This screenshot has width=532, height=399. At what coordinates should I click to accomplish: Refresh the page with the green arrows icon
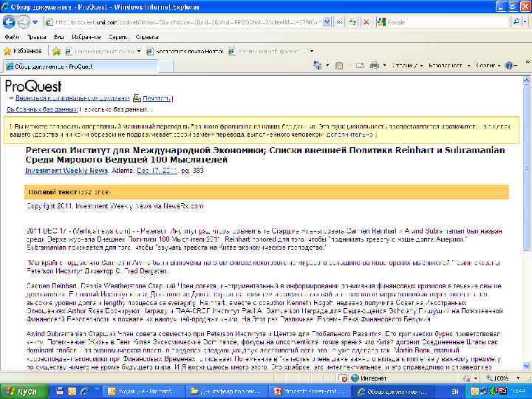tap(352, 22)
